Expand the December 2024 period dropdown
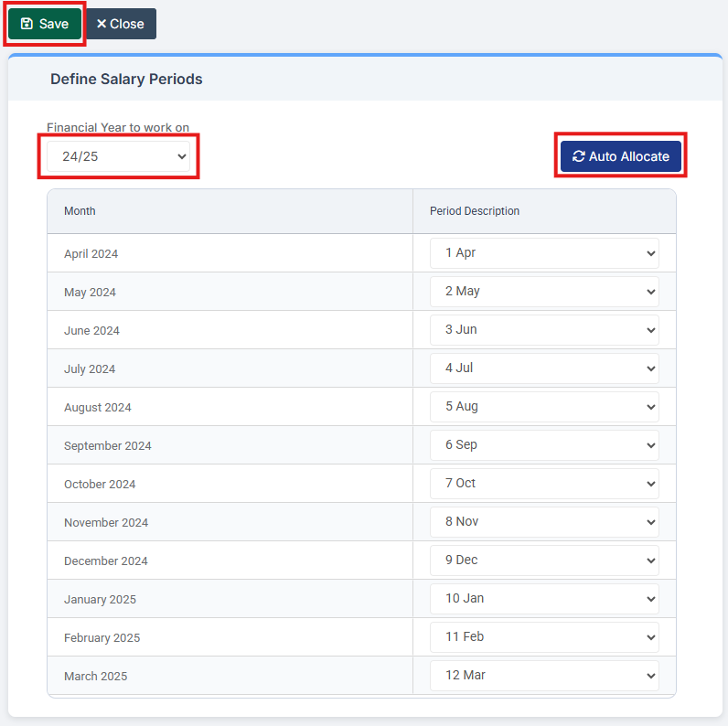This screenshot has width=728, height=726. point(544,561)
